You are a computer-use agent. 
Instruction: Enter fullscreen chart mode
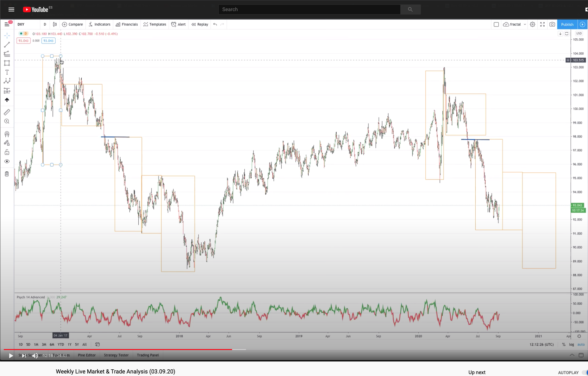click(x=542, y=24)
